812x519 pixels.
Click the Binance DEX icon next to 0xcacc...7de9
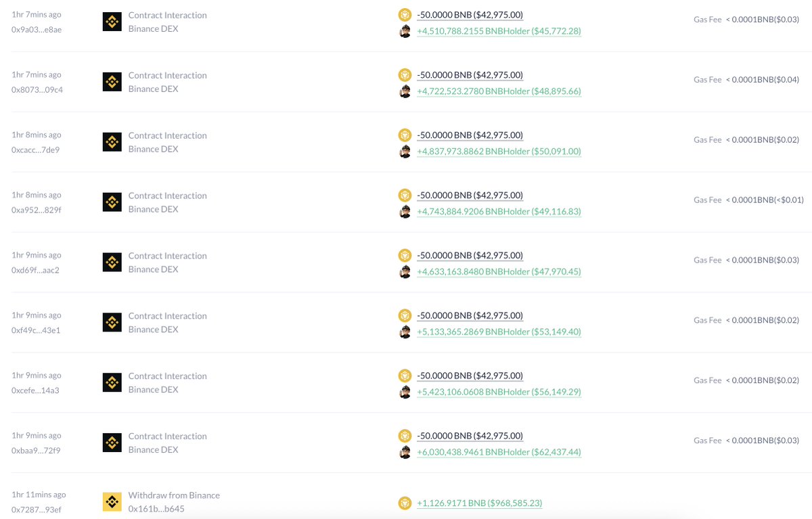pos(112,141)
